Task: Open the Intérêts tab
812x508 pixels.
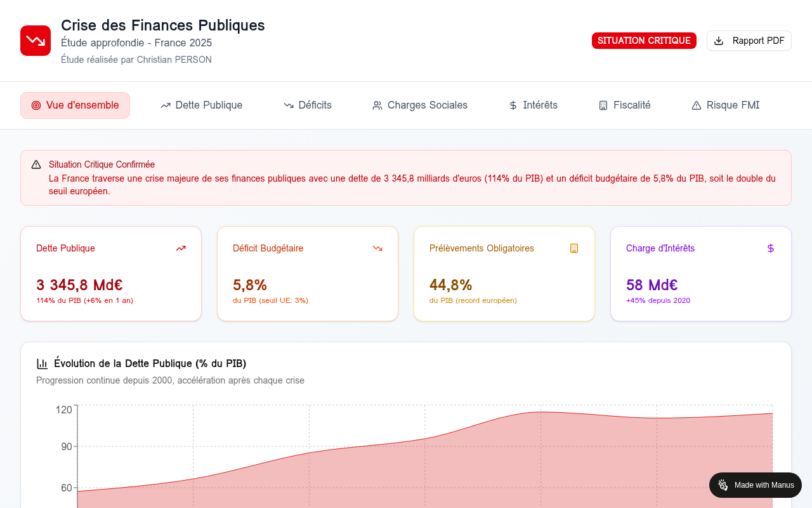Action: click(533, 105)
